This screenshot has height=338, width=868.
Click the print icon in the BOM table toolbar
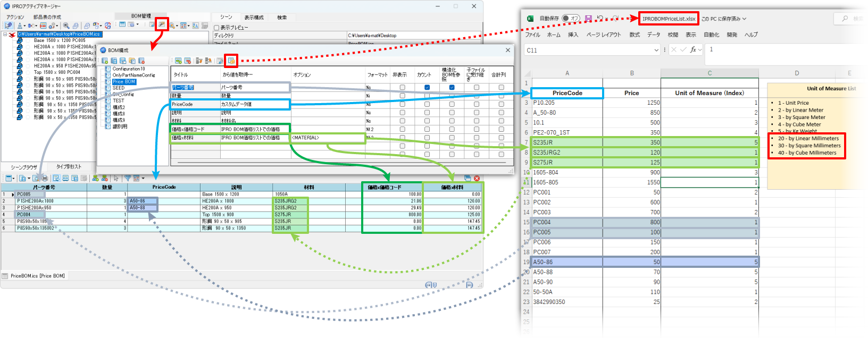coord(45,178)
